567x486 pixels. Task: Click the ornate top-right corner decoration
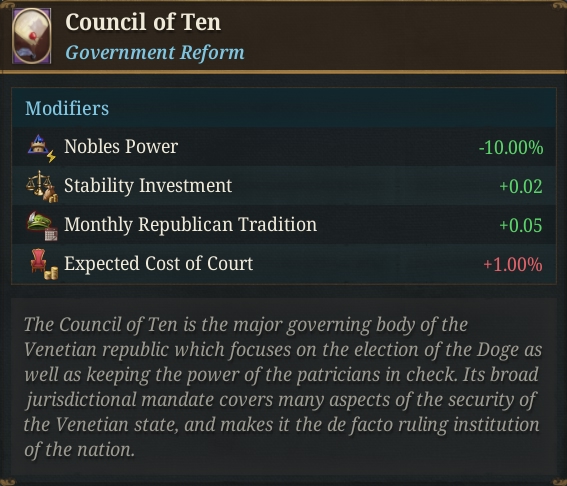pyautogui.click(x=560, y=5)
